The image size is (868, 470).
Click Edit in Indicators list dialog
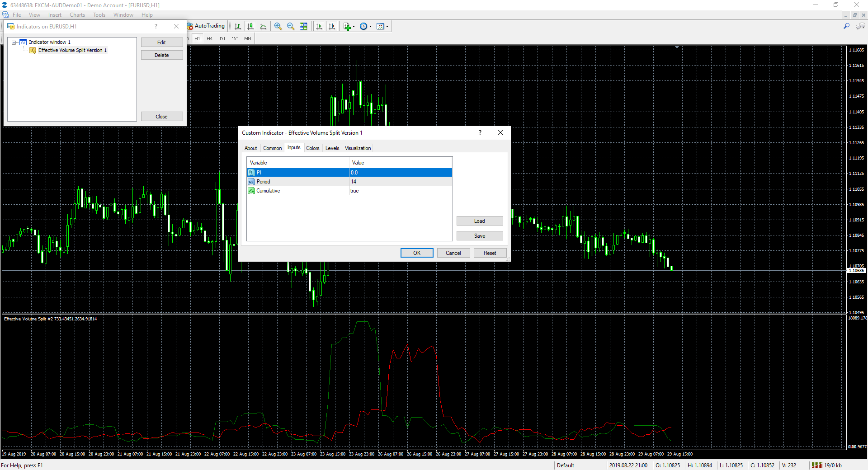pyautogui.click(x=162, y=42)
